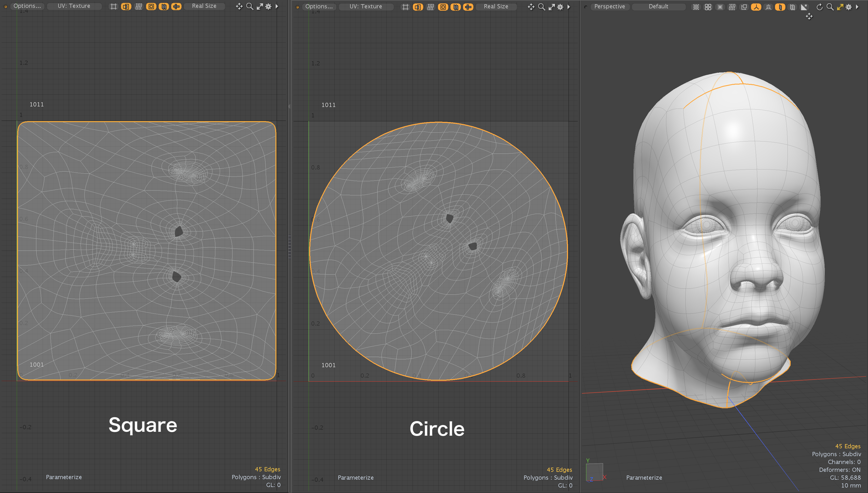Open the Options... menu in Circle UV viewport

point(319,7)
